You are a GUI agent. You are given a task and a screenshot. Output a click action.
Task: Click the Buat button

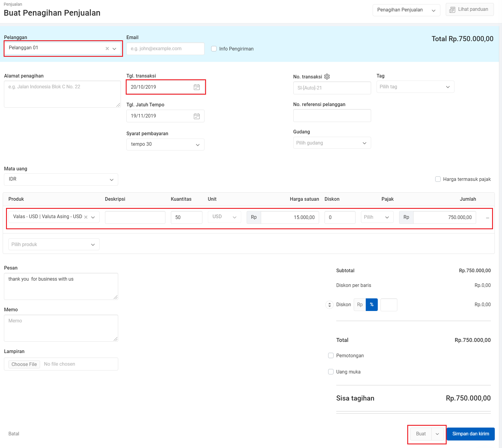point(421,434)
